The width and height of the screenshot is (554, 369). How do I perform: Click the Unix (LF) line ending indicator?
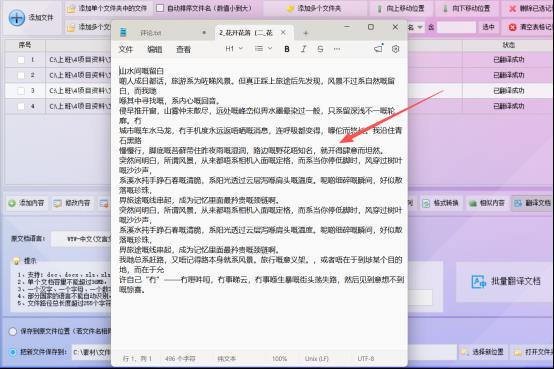point(317,359)
